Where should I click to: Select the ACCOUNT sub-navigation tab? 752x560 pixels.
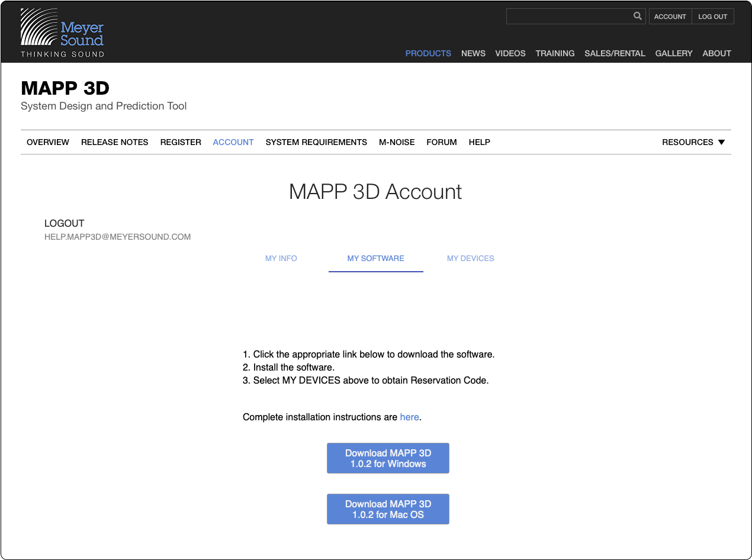coord(233,142)
